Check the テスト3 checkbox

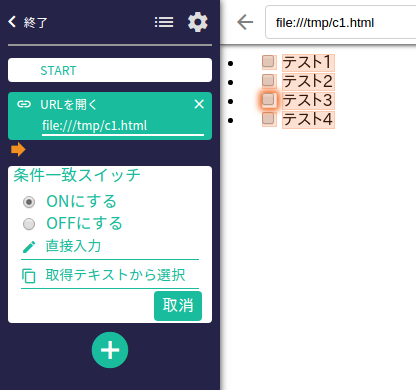[x=269, y=100]
